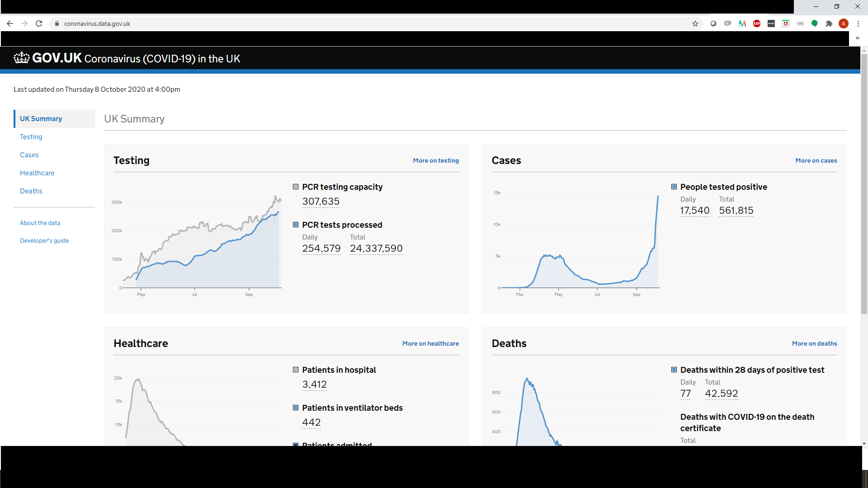This screenshot has height=488, width=868.
Task: Open the Adblock Plus extension icon
Action: [x=757, y=23]
